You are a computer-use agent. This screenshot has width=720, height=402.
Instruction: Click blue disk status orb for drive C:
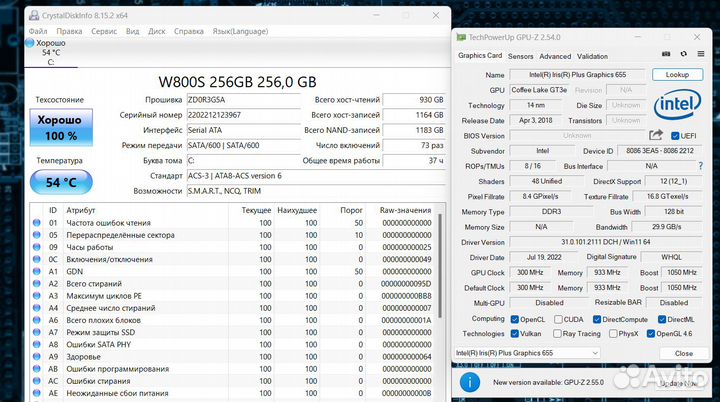(30, 43)
